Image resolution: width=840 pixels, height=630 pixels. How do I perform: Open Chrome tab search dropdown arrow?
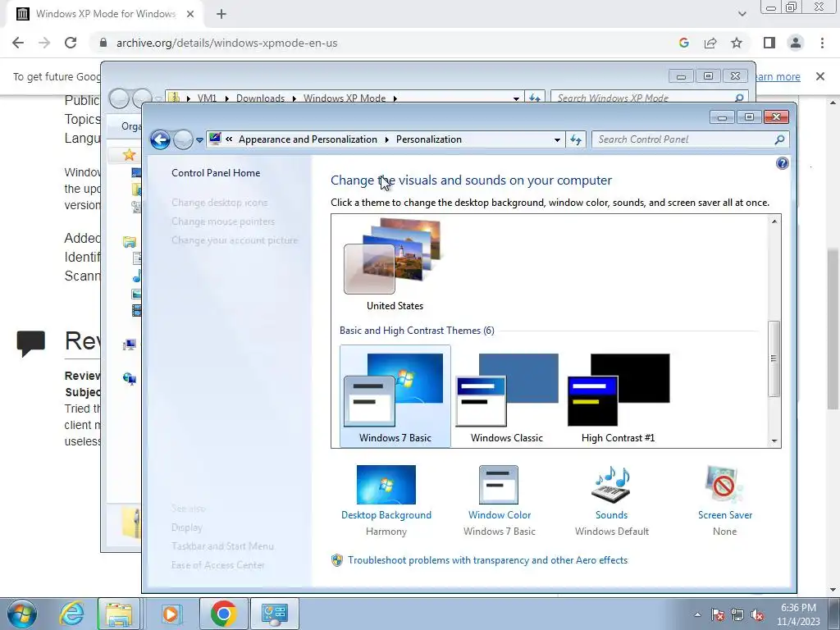click(x=742, y=14)
